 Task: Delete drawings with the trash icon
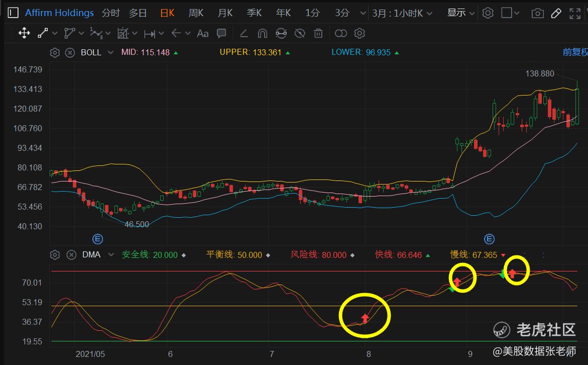318,33
